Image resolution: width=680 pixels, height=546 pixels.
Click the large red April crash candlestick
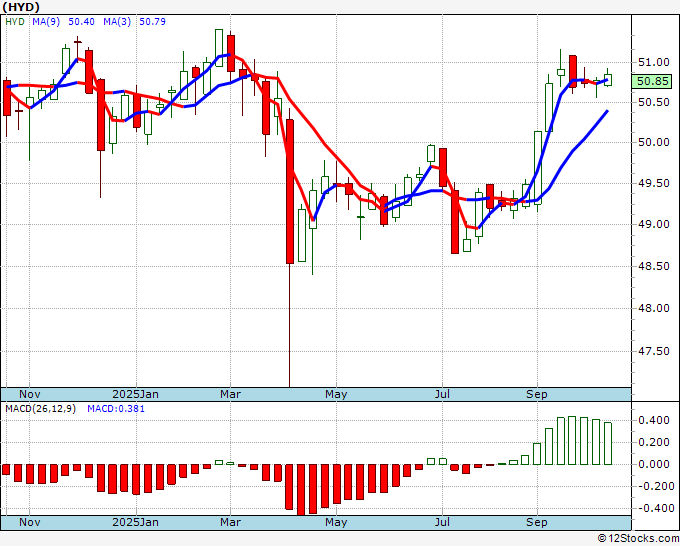click(x=290, y=191)
